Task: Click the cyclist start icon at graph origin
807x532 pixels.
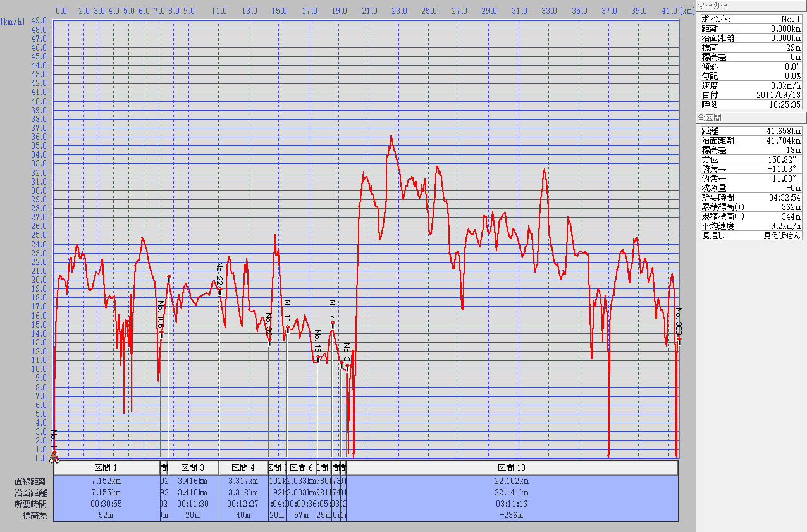Action: click(x=54, y=459)
